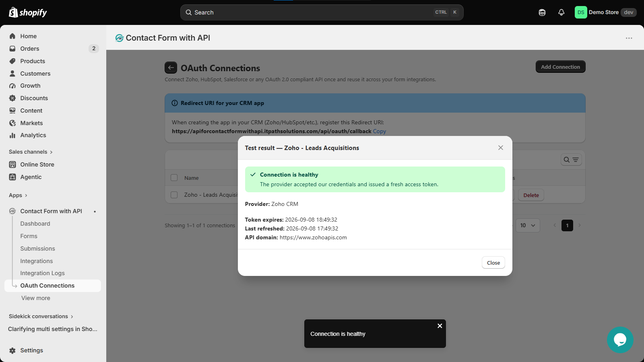The height and width of the screenshot is (362, 644).
Task: Click the Content icon in sidebar
Action: 12,111
